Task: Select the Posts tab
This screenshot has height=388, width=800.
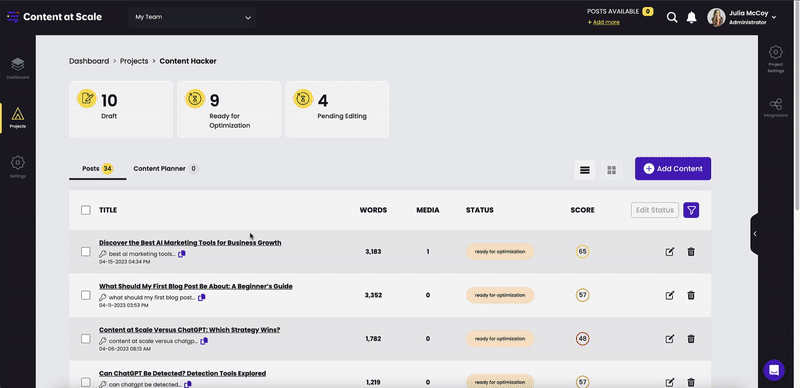Action: (97, 168)
